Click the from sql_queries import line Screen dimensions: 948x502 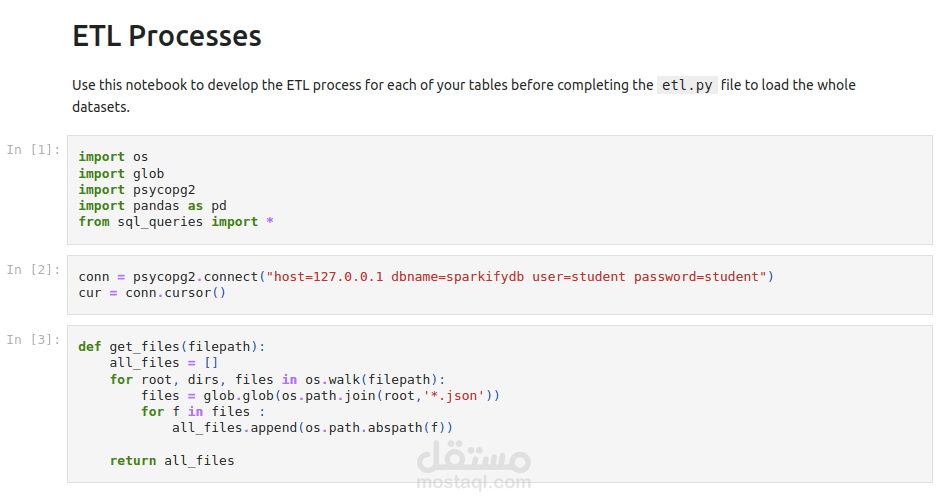pos(176,221)
